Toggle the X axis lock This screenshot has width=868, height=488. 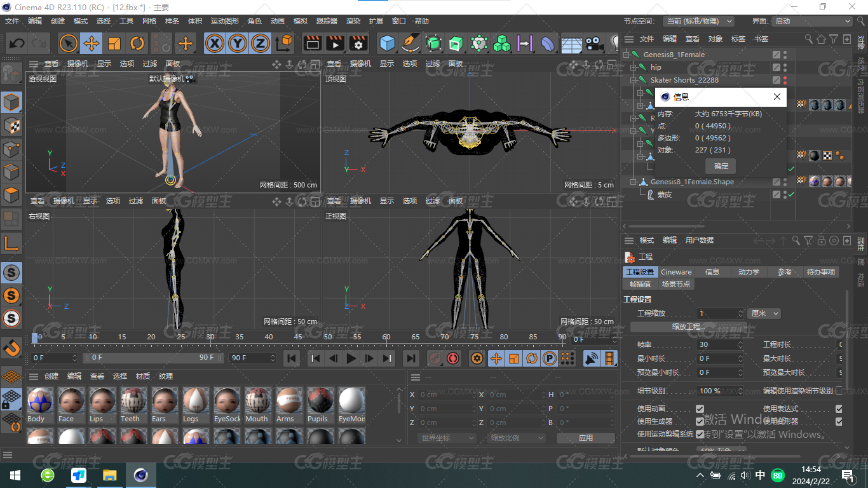coord(215,43)
